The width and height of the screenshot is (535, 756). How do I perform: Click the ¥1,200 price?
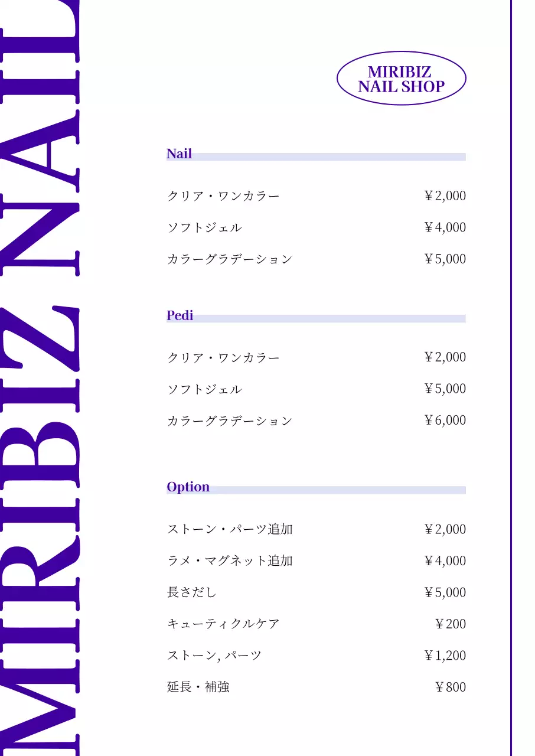pyautogui.click(x=445, y=656)
